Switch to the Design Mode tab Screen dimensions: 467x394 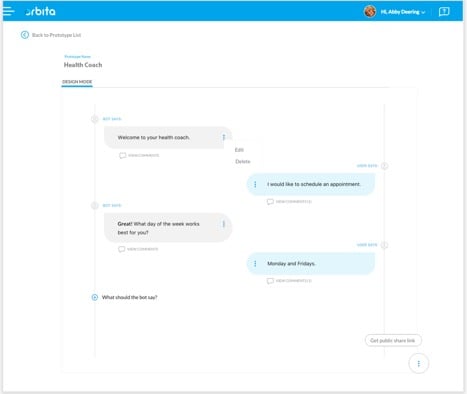point(77,82)
